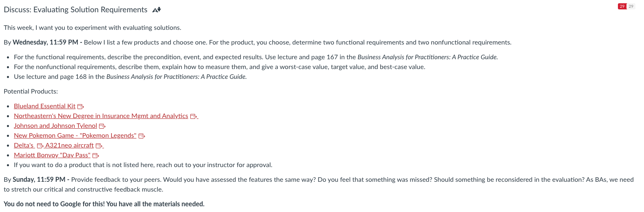Click external link icon after Blueland Essential Kit
This screenshot has width=644, height=212.
(81, 107)
